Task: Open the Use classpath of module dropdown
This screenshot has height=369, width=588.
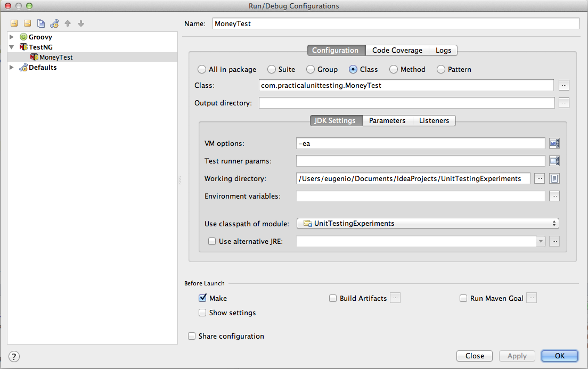Action: (x=428, y=224)
